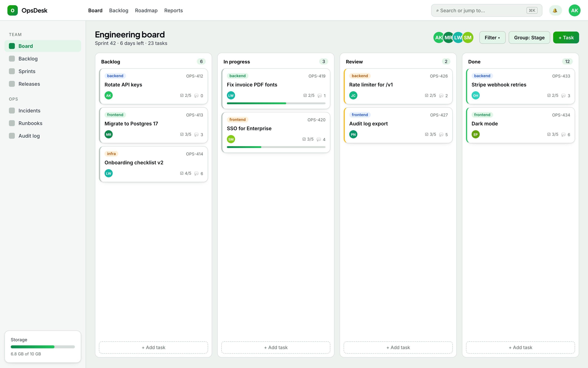Click the Incidents sidebar icon
Screen dimensions: 588x368
point(12,111)
